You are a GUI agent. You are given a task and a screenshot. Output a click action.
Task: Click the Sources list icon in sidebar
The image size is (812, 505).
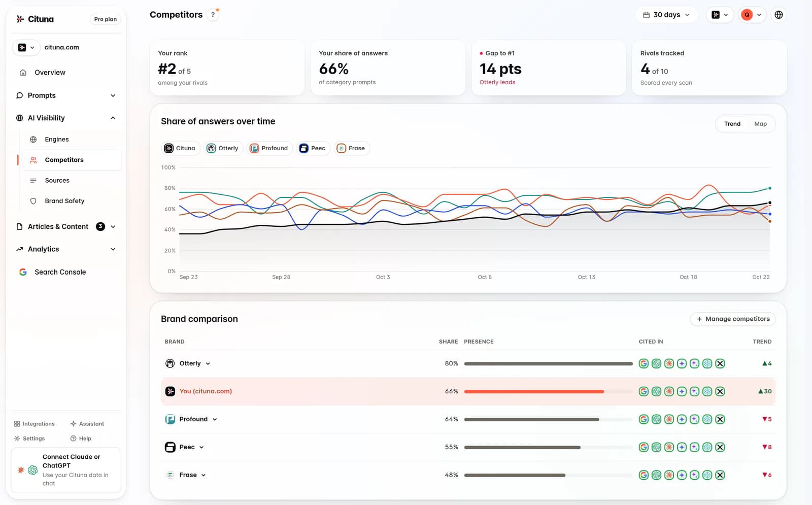(33, 181)
